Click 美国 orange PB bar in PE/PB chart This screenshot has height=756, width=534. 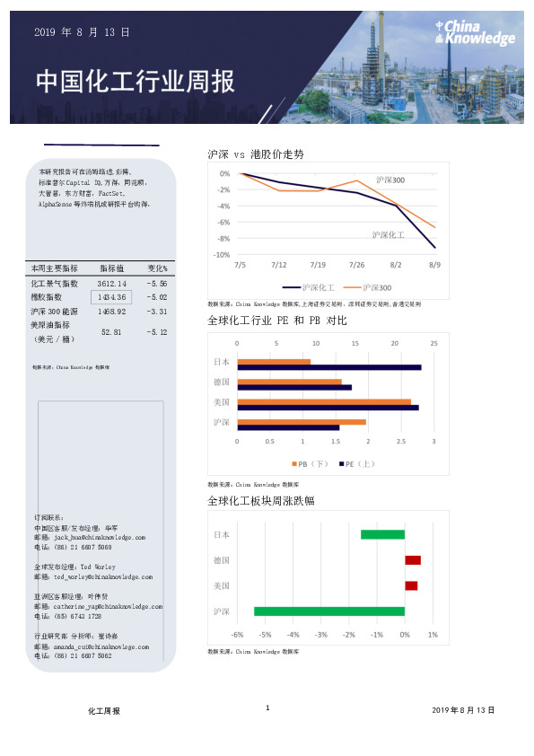coord(324,402)
